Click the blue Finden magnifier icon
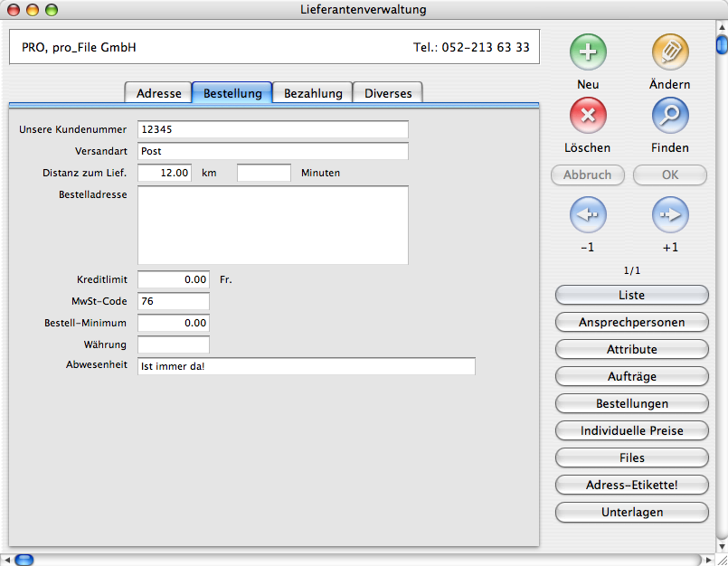The width and height of the screenshot is (728, 566). coord(670,116)
